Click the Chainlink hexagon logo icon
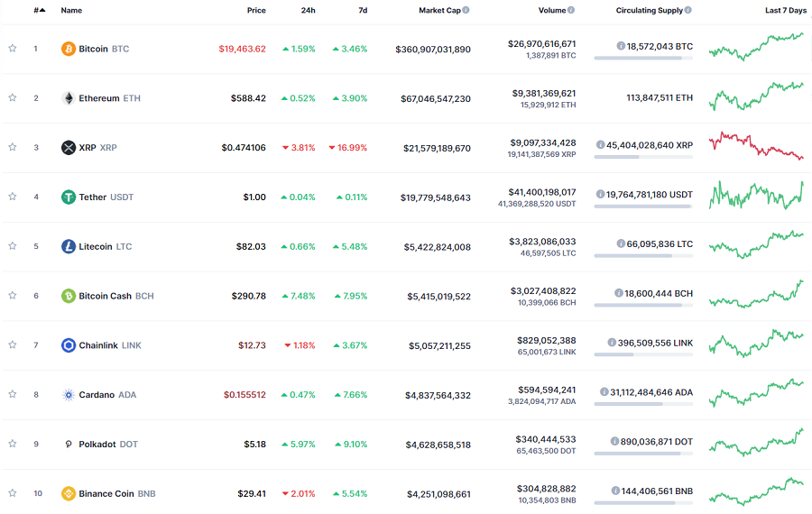The width and height of the screenshot is (812, 514). [69, 345]
